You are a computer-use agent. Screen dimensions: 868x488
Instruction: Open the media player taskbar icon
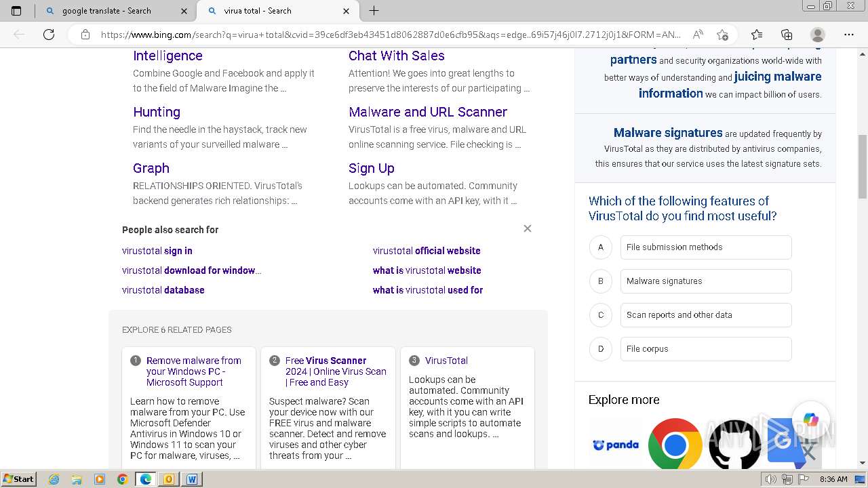pyautogui.click(x=100, y=479)
